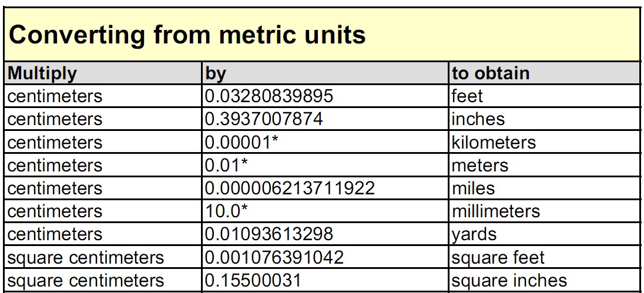Select the "feet" result cell

[x=467, y=96]
